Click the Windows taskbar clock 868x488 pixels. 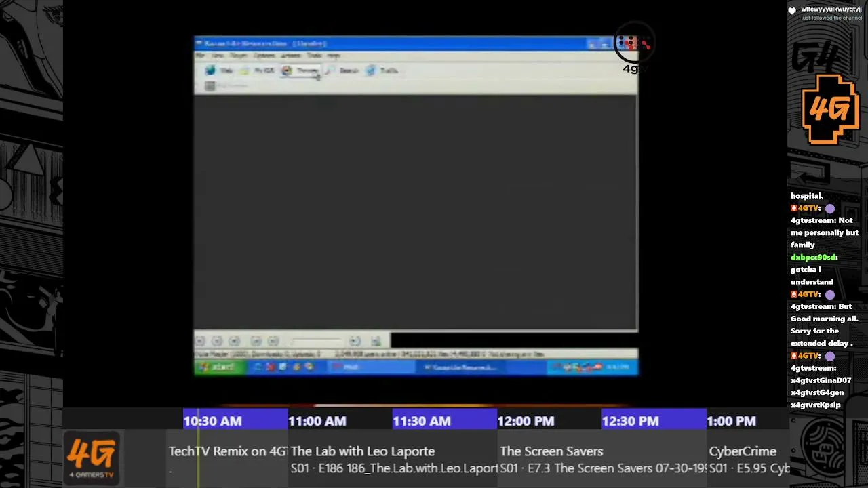pos(617,367)
